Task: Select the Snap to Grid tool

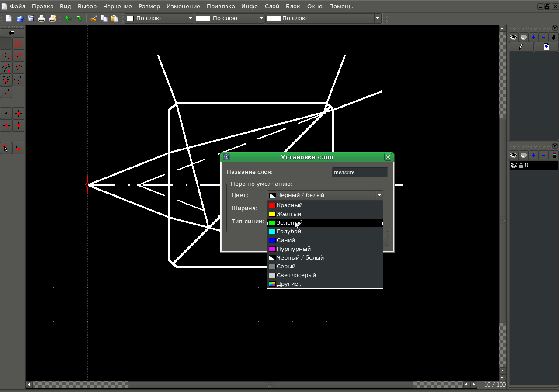Action: pyautogui.click(x=18, y=43)
